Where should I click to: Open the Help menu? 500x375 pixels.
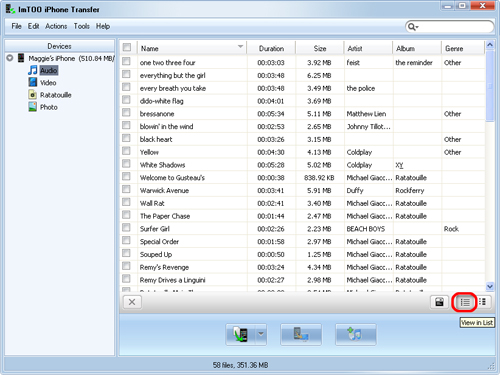point(103,26)
